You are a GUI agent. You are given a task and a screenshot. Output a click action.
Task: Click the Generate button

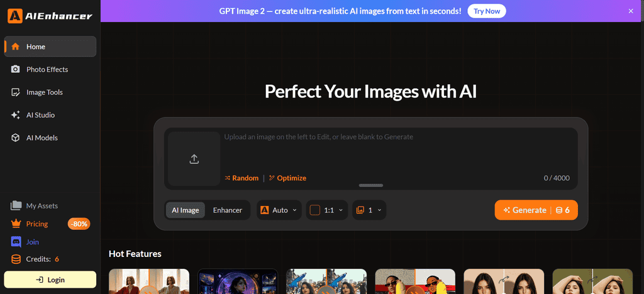point(536,210)
